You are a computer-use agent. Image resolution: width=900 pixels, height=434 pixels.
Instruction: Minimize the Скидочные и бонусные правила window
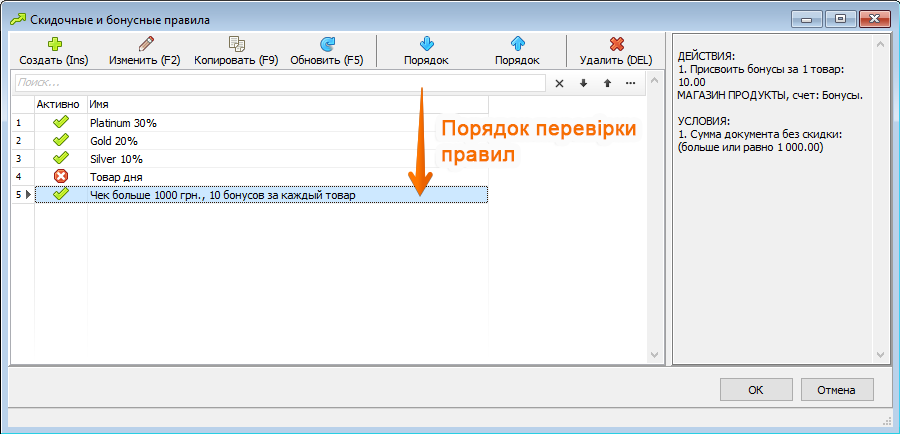pyautogui.click(x=807, y=19)
